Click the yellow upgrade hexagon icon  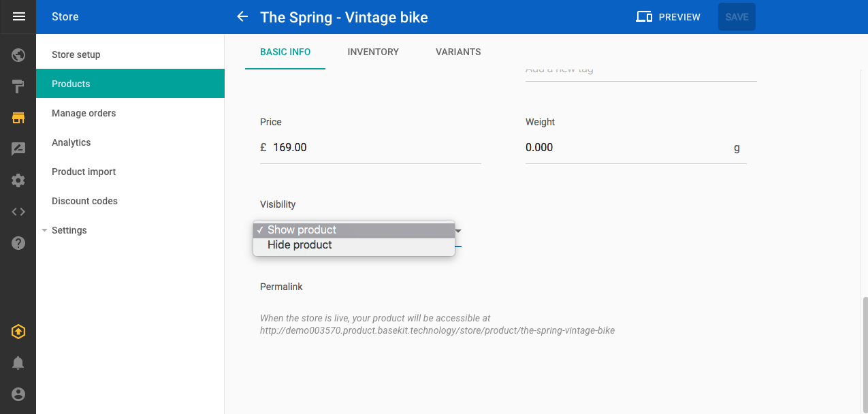tap(18, 332)
